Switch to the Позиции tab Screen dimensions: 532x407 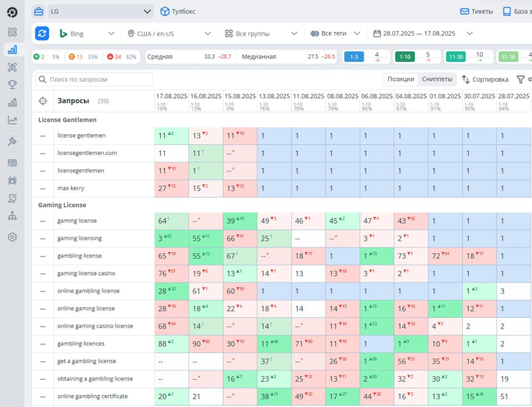pyautogui.click(x=401, y=79)
